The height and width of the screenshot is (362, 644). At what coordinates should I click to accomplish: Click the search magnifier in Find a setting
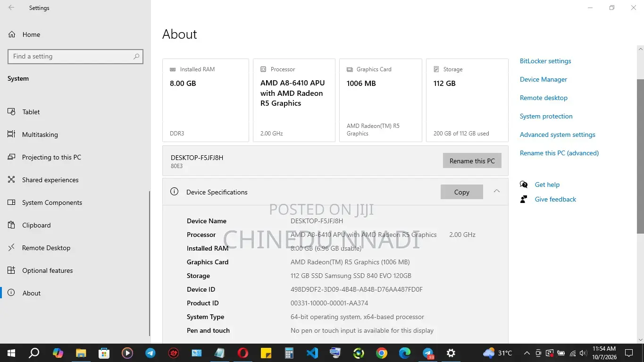(136, 56)
